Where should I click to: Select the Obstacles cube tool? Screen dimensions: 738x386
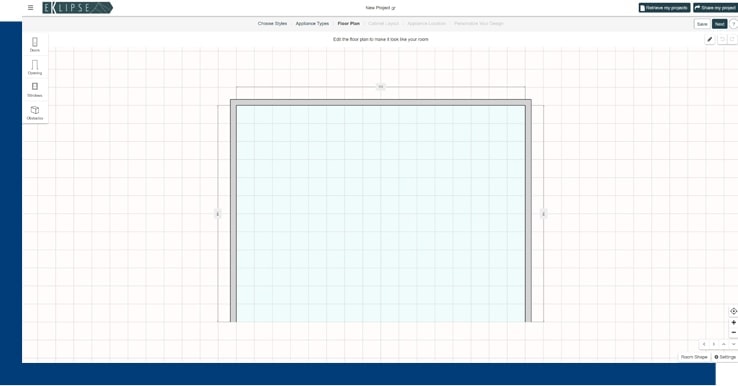tap(35, 113)
